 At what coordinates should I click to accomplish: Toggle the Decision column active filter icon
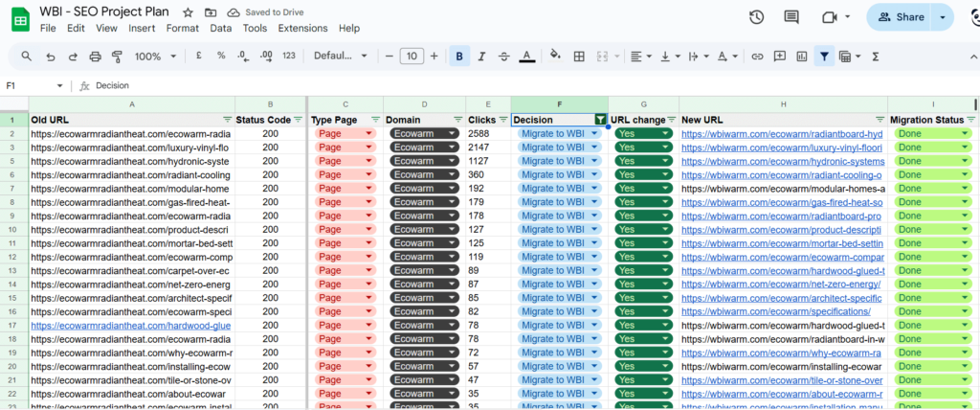[600, 120]
